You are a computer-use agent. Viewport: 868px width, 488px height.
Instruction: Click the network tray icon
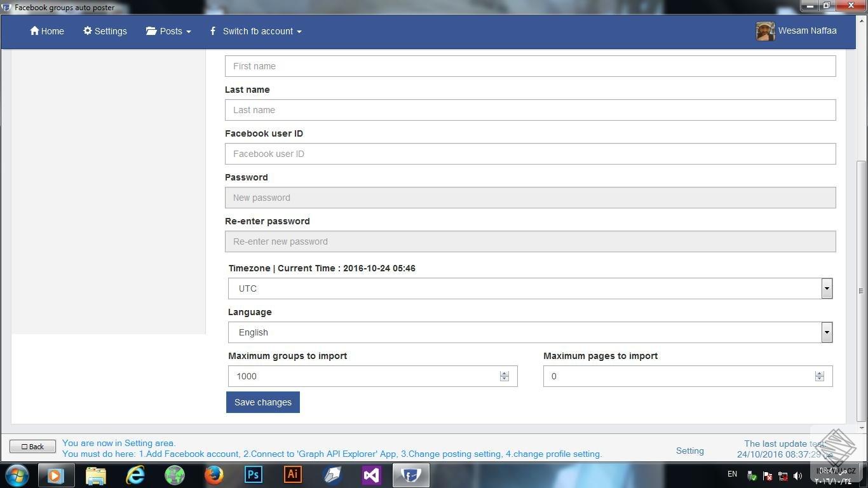[x=783, y=476]
